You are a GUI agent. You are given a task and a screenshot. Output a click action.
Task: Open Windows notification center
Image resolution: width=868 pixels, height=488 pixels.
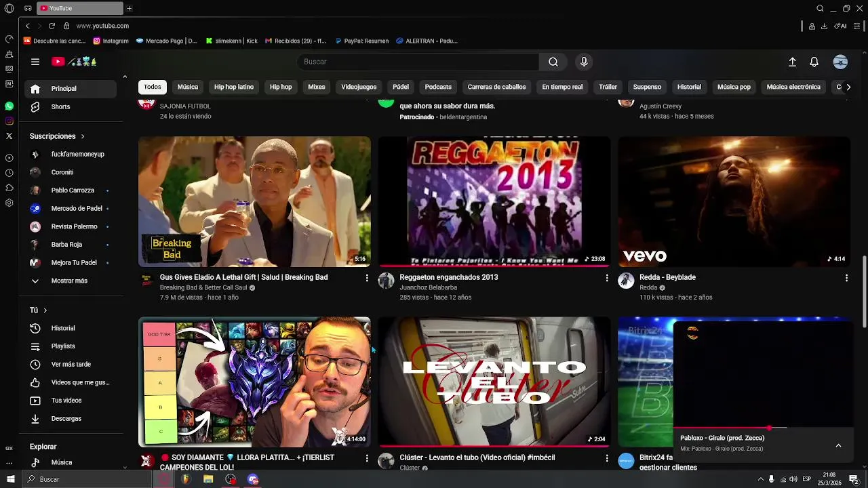[854, 479]
